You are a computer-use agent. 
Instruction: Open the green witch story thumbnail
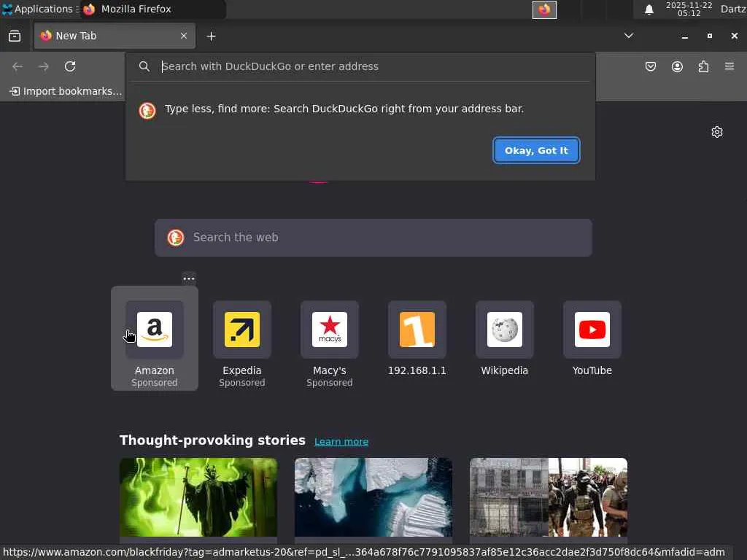198,497
